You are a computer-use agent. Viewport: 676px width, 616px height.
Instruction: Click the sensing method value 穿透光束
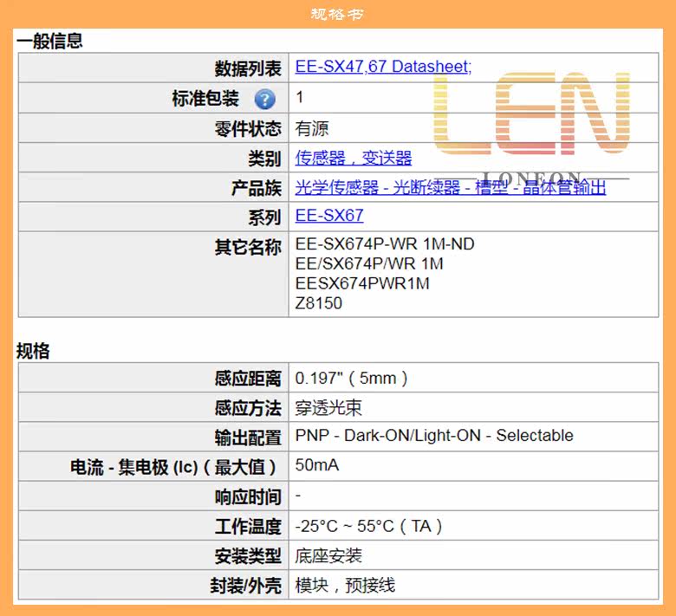(328, 407)
